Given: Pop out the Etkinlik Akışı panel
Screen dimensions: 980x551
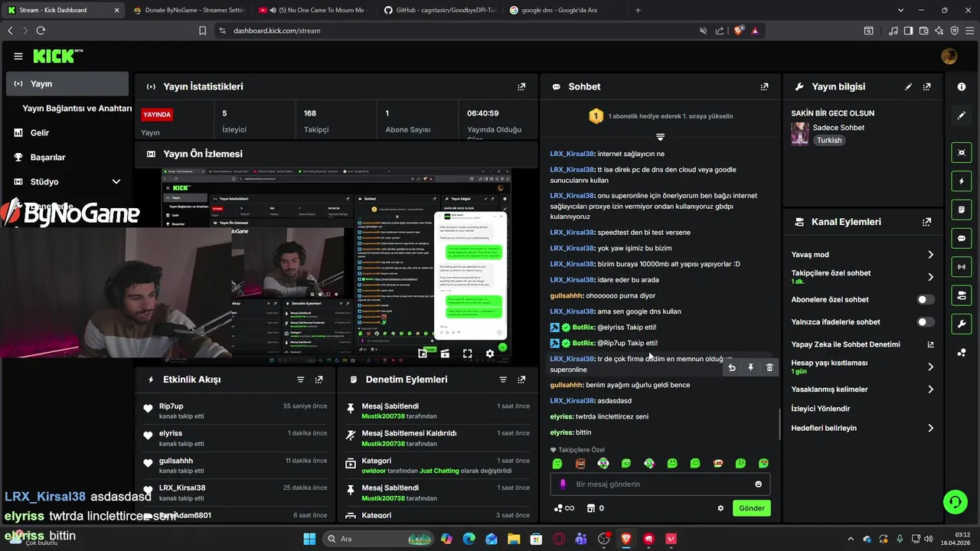Looking at the screenshot, I should click(x=318, y=380).
